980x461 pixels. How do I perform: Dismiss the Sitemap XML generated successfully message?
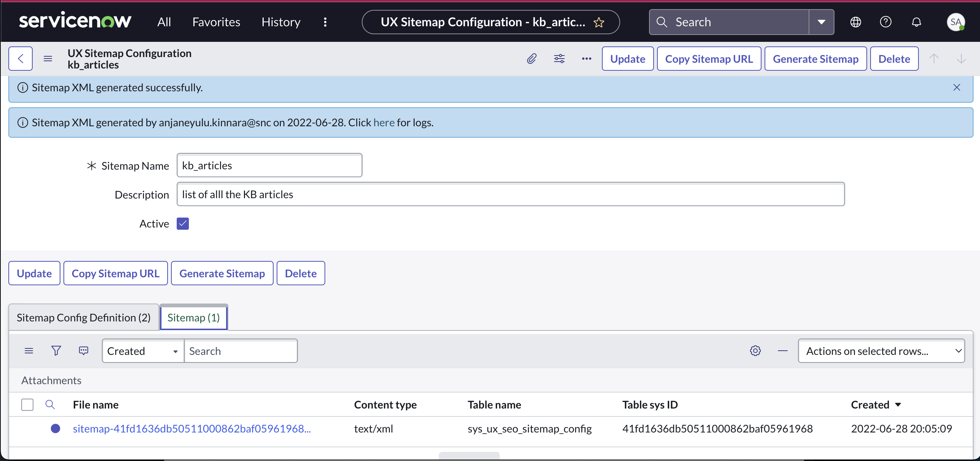tap(956, 87)
